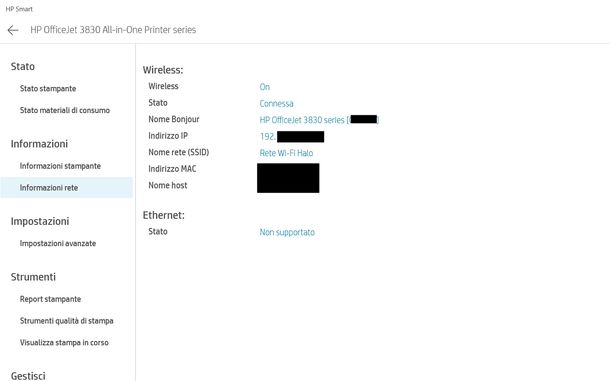
Task: Open Stato materiali di consumo
Action: click(65, 110)
